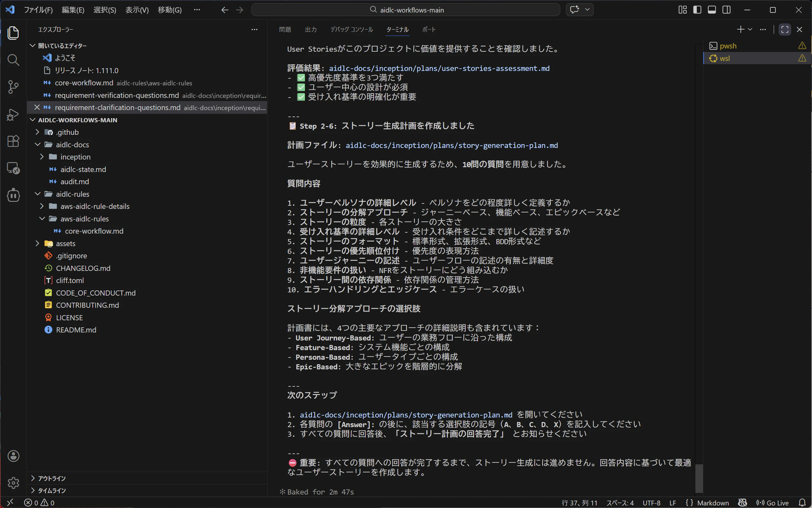Open the dropdown beside the chat icon
812x508 pixels.
tap(587, 9)
